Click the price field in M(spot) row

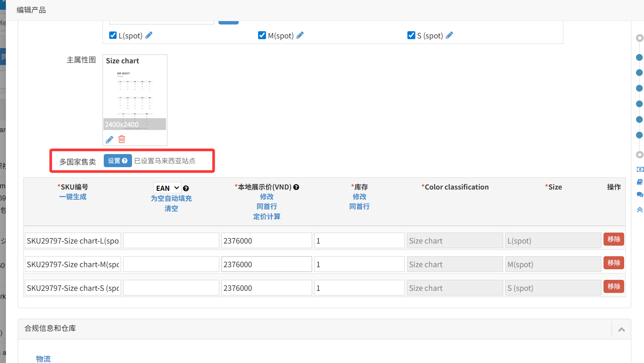point(267,265)
